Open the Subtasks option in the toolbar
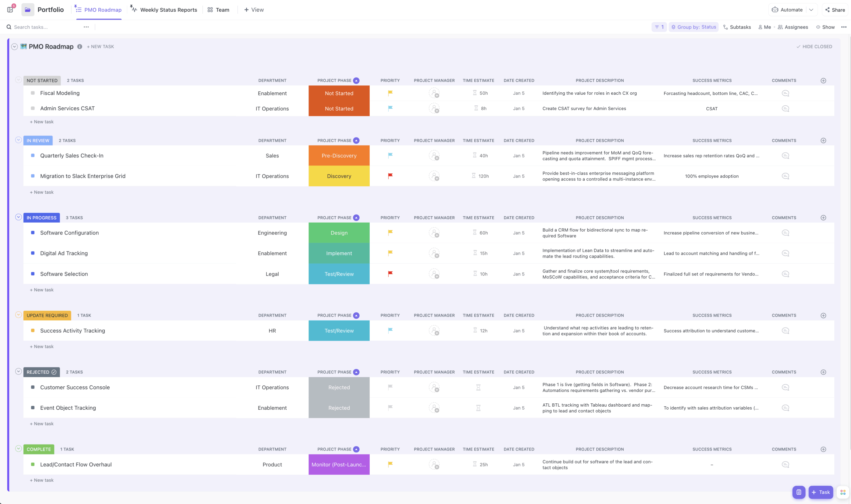Image resolution: width=851 pixels, height=504 pixels. coord(737,27)
